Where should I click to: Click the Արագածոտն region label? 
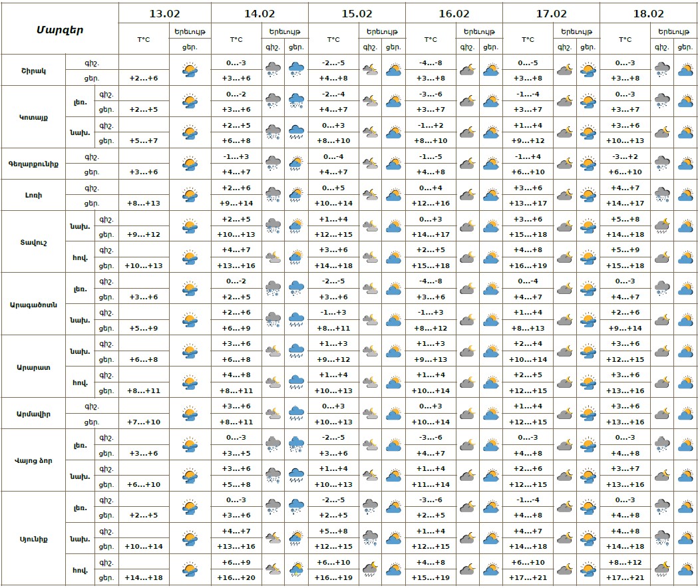[x=34, y=304]
